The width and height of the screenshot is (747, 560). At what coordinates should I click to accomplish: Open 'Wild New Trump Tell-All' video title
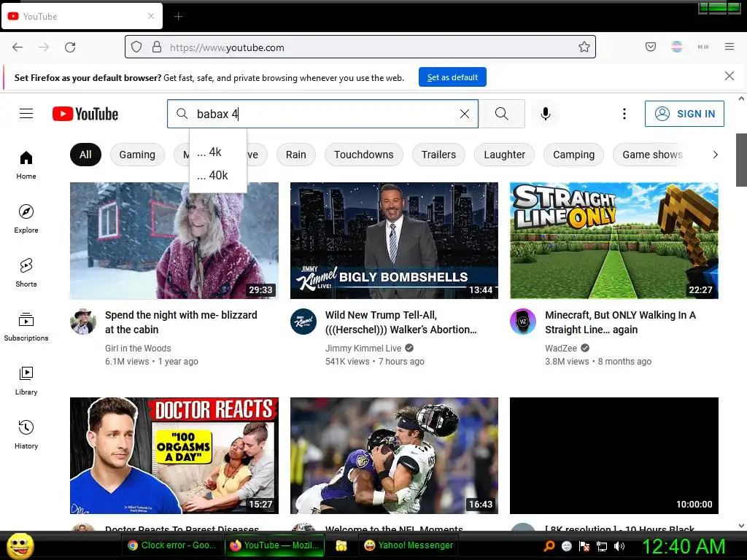click(x=400, y=322)
